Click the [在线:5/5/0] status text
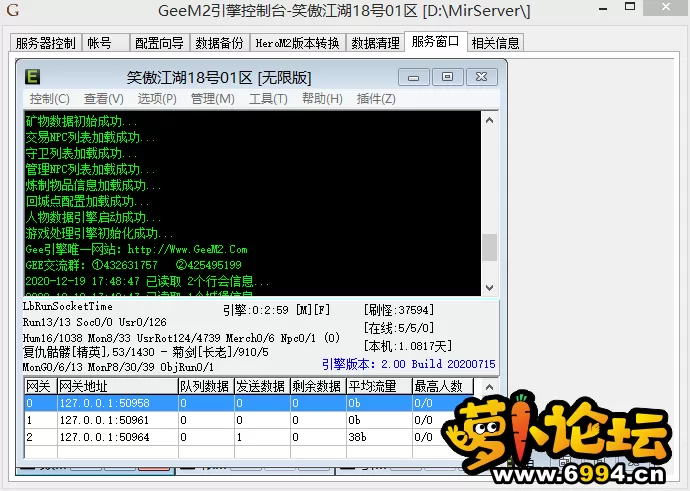Screen dimensions: 690x491 coord(399,328)
